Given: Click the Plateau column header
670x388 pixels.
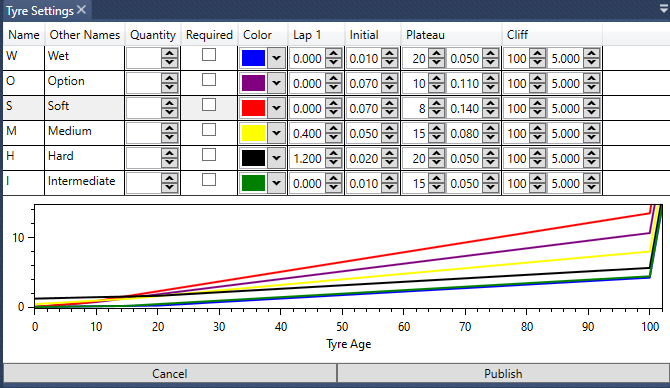Looking at the screenshot, I should point(451,35).
